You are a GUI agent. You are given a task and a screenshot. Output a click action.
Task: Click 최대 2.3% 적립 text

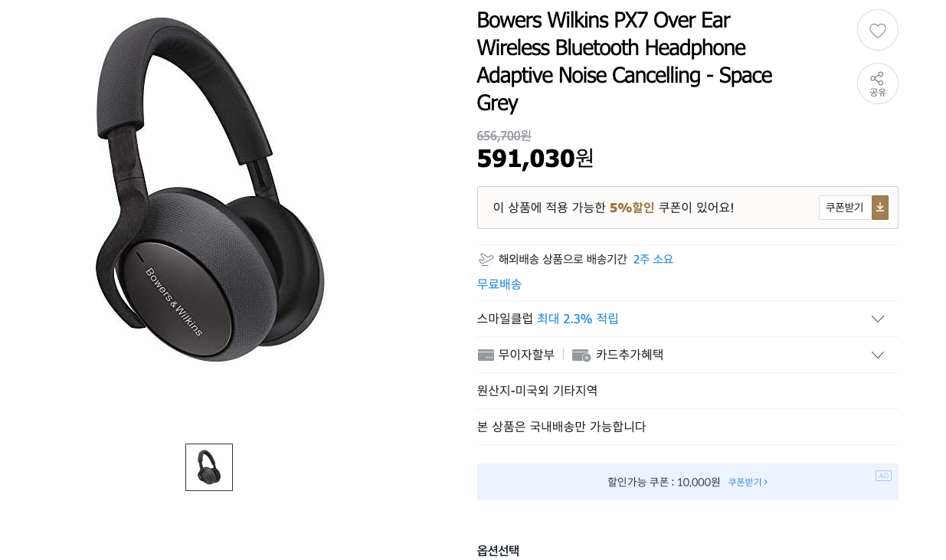pyautogui.click(x=578, y=319)
